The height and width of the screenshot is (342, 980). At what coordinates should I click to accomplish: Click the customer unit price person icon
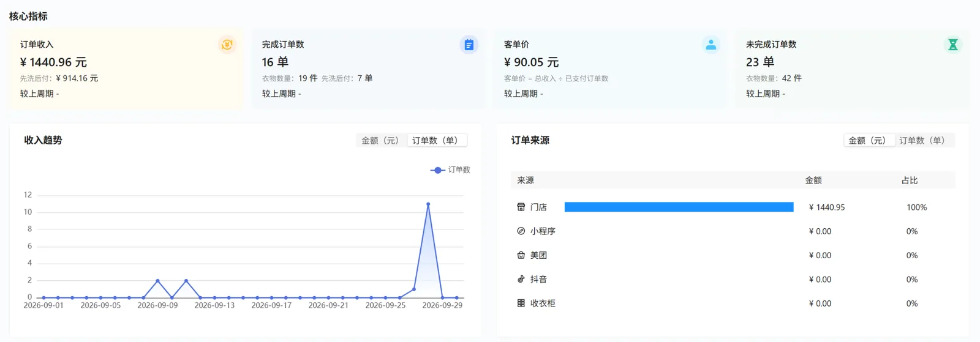[710, 45]
